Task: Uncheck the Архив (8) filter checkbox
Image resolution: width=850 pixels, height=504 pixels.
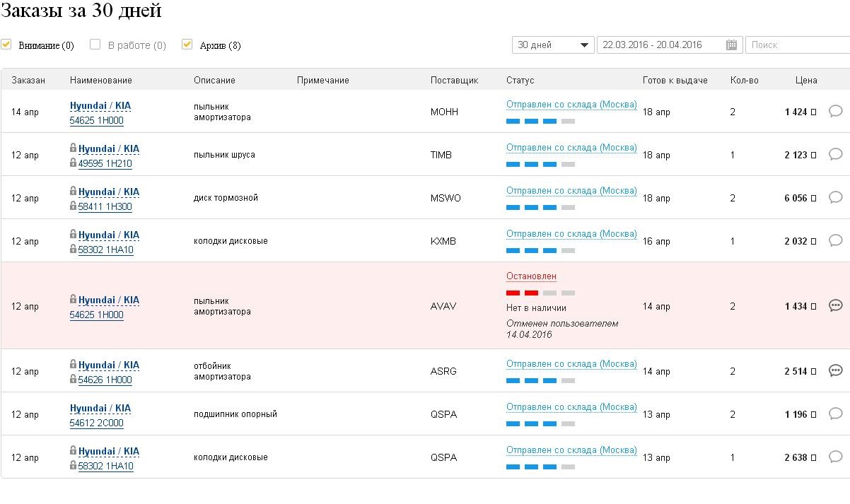Action: coord(187,45)
